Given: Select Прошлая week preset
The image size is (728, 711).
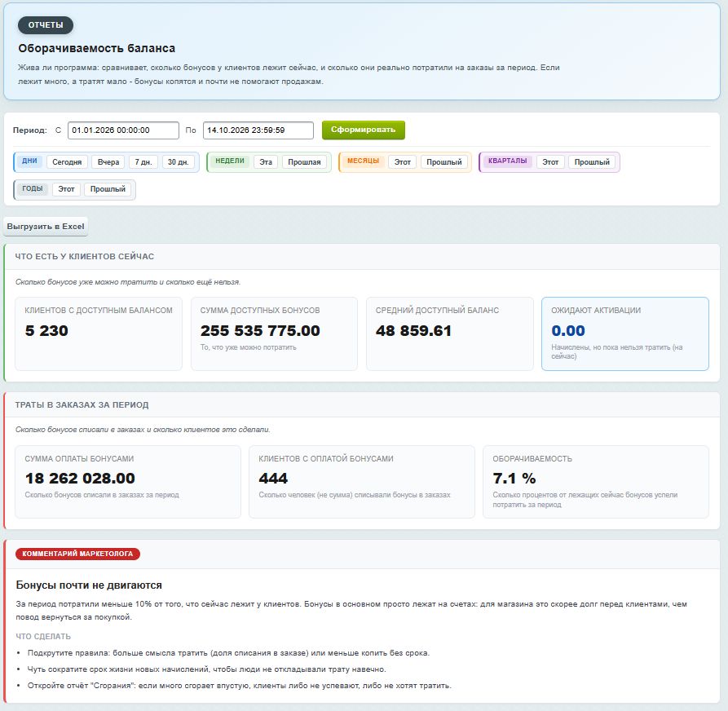Looking at the screenshot, I should click(304, 162).
